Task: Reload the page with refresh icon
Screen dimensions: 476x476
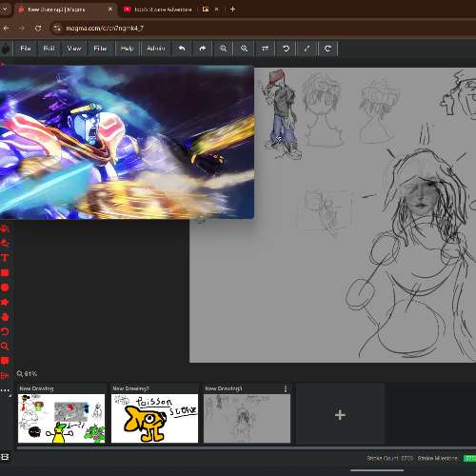Action: 38,29
